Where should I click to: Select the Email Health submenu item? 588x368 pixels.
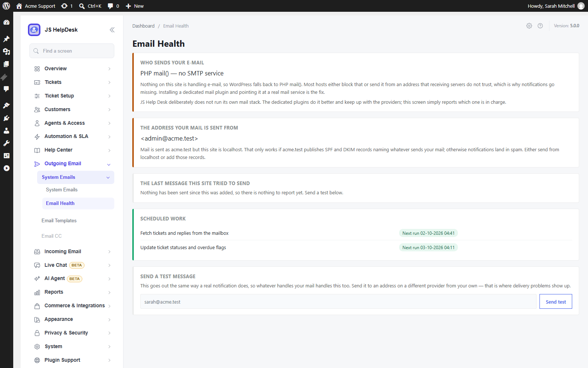[x=78, y=204]
